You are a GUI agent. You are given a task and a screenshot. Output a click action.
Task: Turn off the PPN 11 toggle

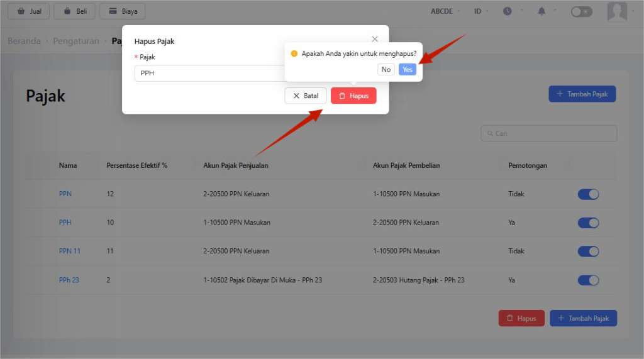coord(588,251)
